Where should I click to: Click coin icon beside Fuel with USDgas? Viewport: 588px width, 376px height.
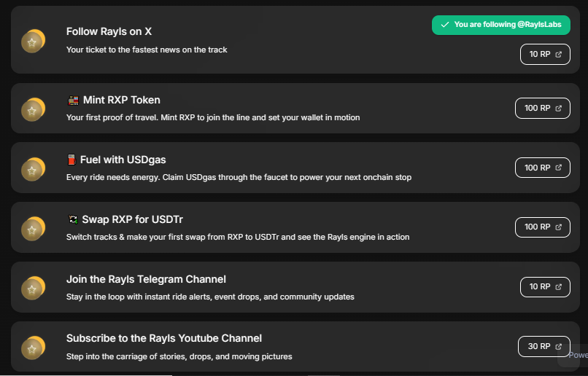(x=33, y=169)
